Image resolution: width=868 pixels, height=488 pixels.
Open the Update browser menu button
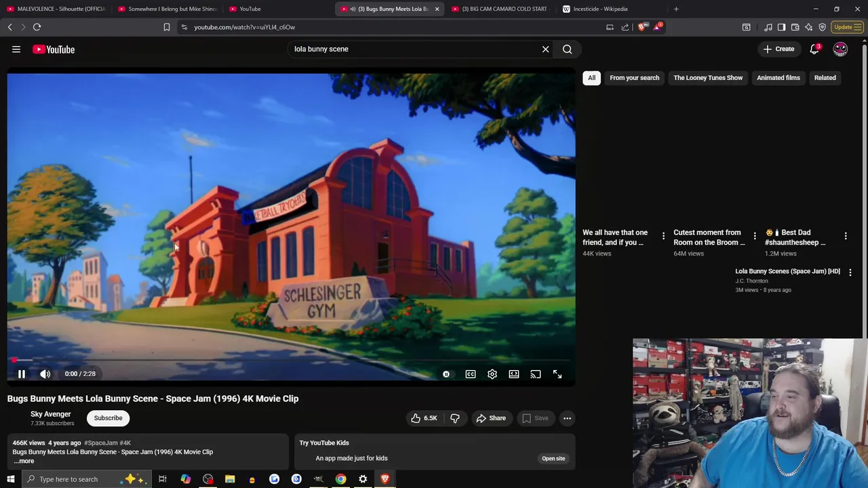point(848,27)
